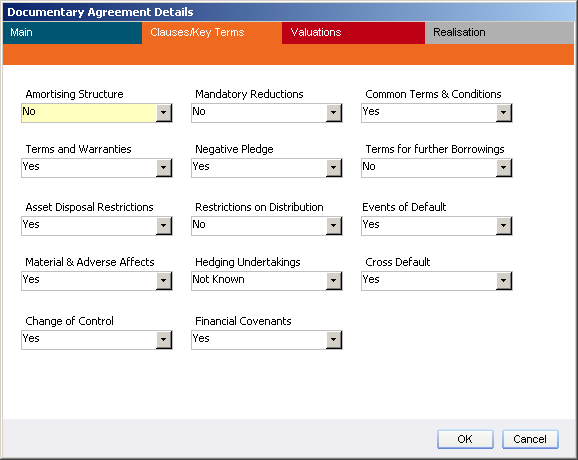
Task: Open Asset Disposal Restrictions dropdown arrow
Action: tap(164, 226)
